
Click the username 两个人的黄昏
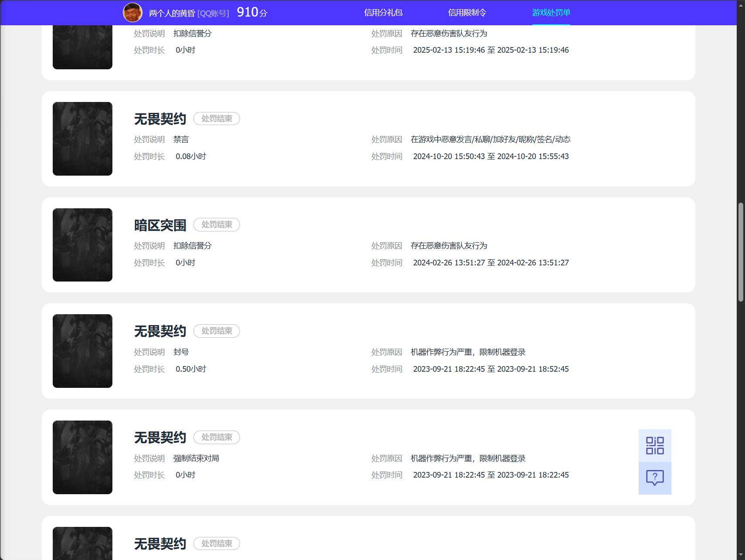click(x=172, y=13)
